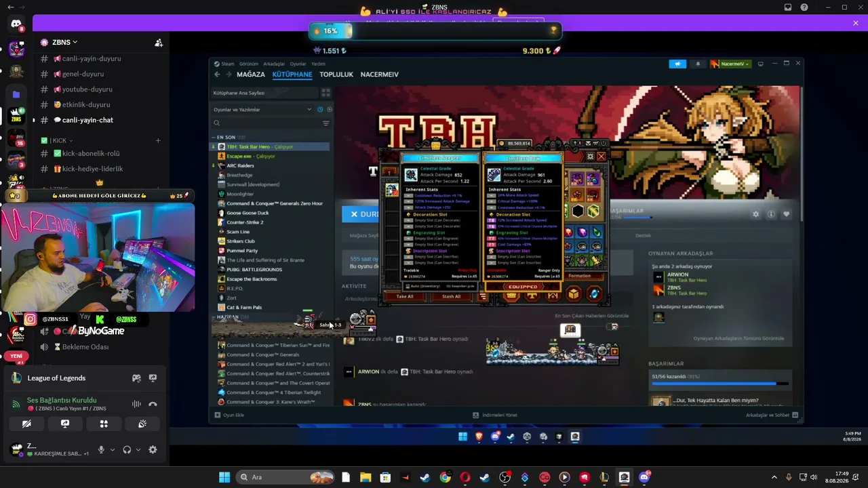The height and width of the screenshot is (488, 868).
Task: Open Arkadaşlar menu in Steam
Action: (274, 64)
